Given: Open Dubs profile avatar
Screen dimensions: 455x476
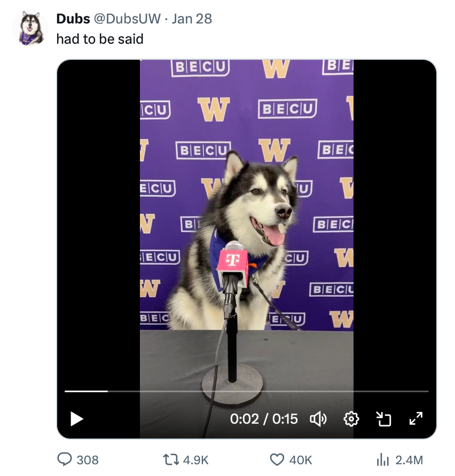Looking at the screenshot, I should pyautogui.click(x=31, y=28).
